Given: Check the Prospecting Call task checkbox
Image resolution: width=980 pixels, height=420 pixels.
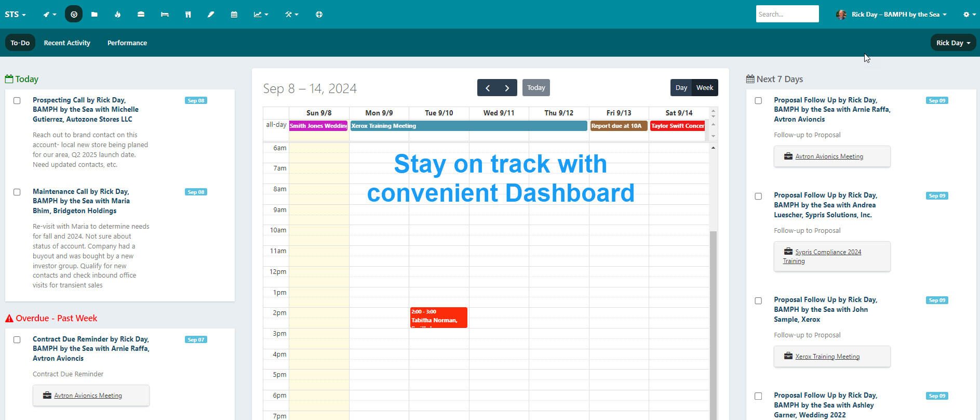Looking at the screenshot, I should pyautogui.click(x=17, y=101).
